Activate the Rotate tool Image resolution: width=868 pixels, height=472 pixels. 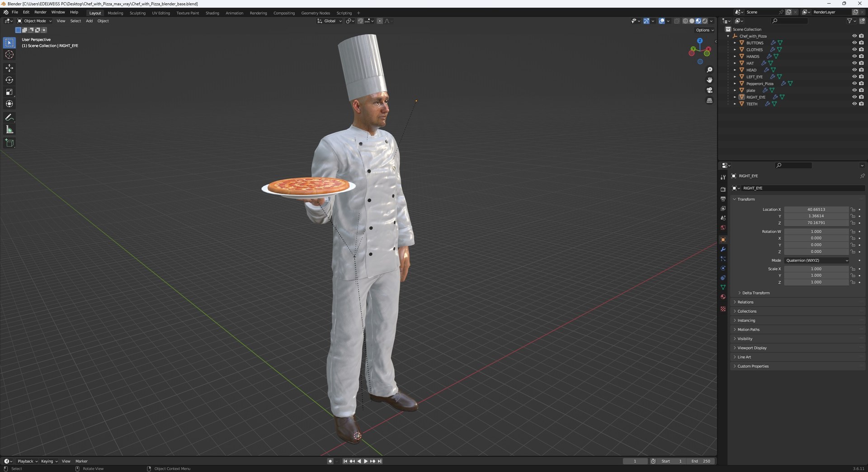pos(9,80)
